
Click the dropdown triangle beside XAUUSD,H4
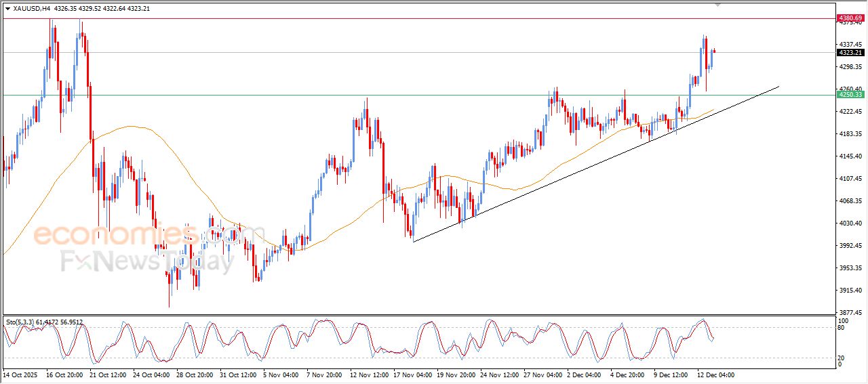(7, 9)
